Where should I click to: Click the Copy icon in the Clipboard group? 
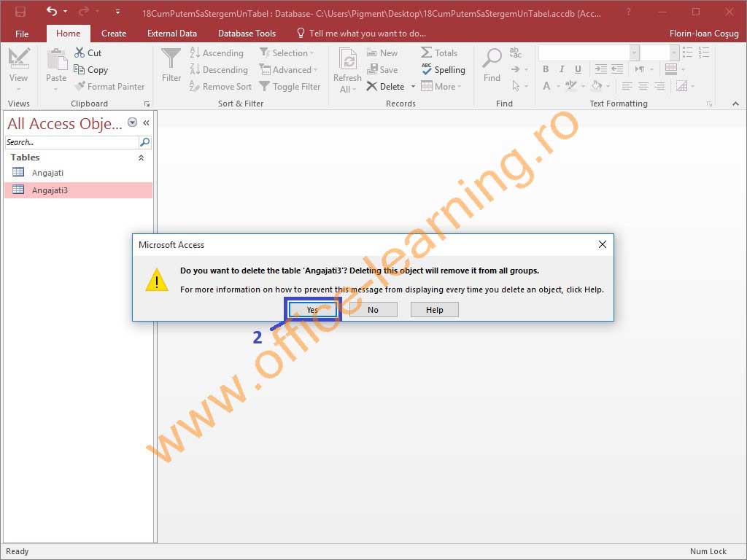coord(79,69)
